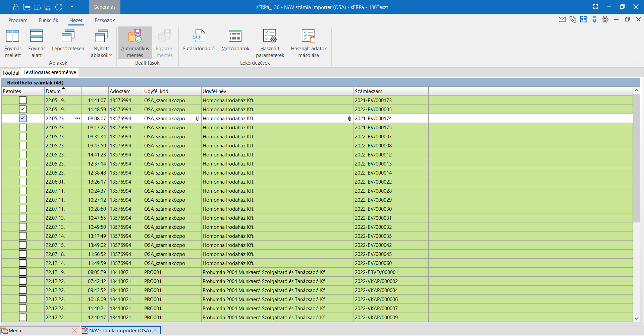Open the Funkciók ribbon tab

click(48, 20)
